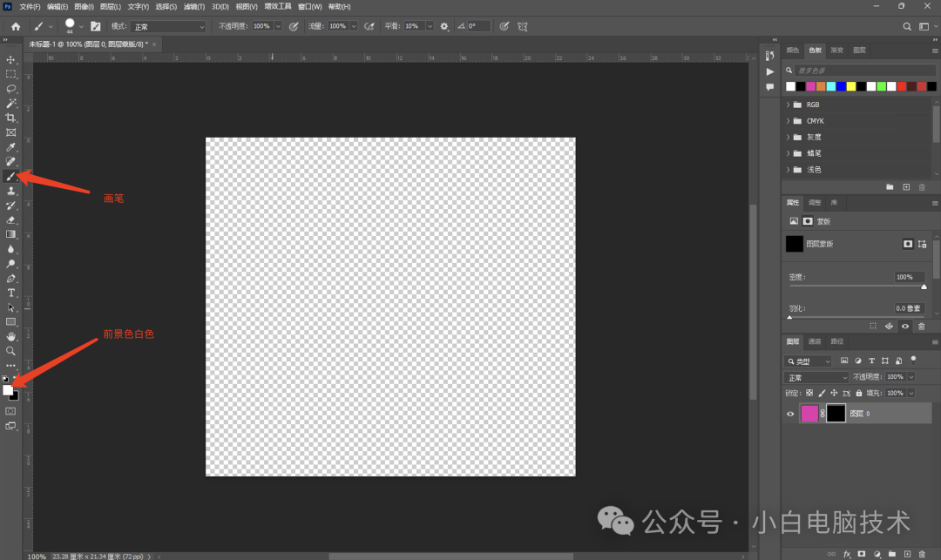Open the 流量 flow dropdown arrow
The width and height of the screenshot is (941, 560).
pyautogui.click(x=354, y=26)
